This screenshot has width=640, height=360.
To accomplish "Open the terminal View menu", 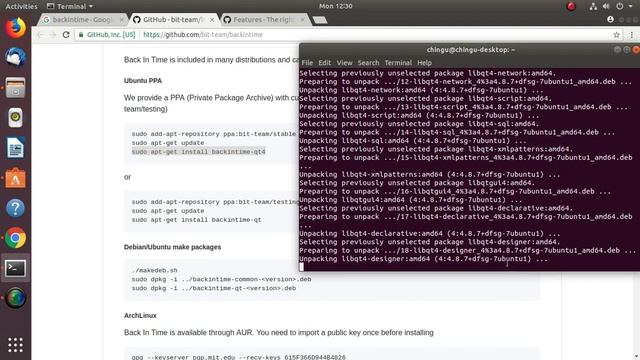I will (x=344, y=63).
